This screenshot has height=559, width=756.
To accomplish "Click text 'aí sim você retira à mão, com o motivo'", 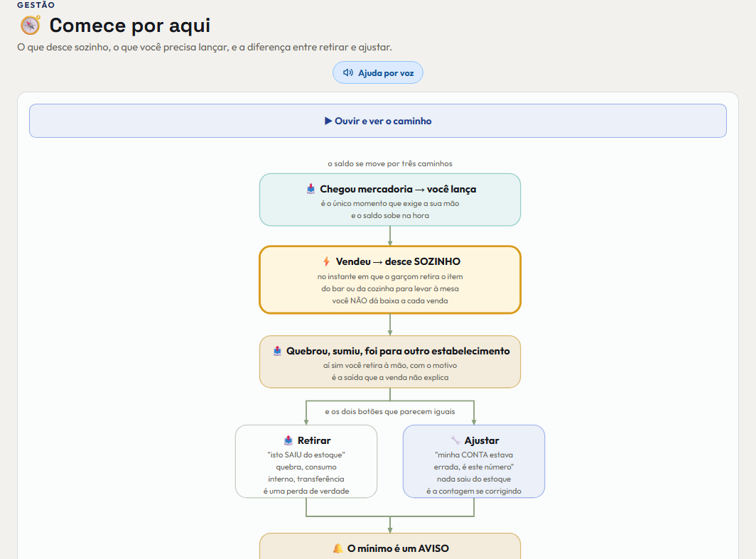I will tap(390, 365).
